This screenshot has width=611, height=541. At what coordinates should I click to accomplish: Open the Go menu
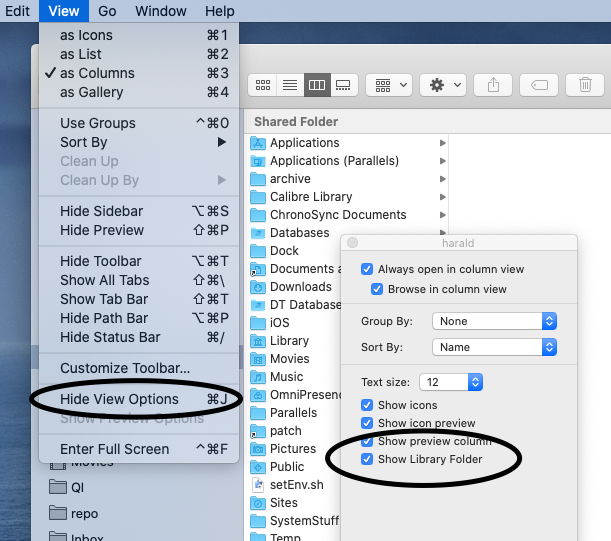point(107,11)
